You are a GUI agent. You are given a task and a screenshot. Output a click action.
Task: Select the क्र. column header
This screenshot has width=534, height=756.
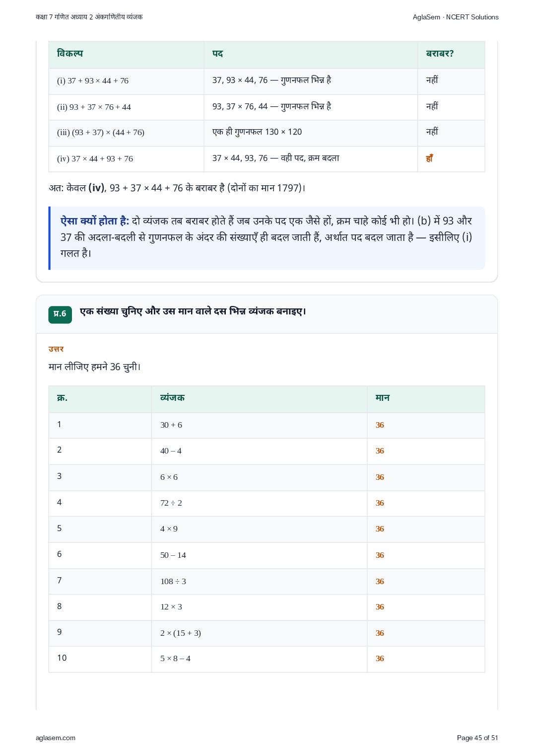pos(62,398)
